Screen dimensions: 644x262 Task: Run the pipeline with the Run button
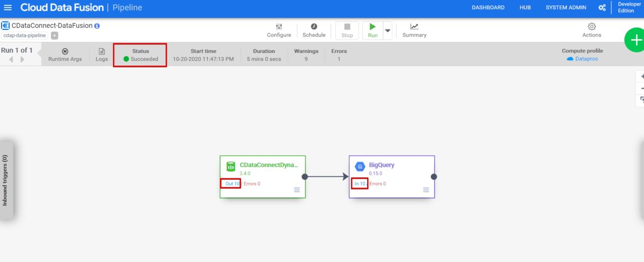tap(373, 31)
